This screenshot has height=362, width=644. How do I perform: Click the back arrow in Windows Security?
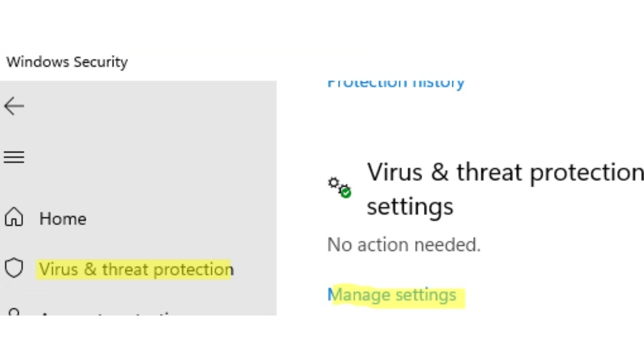pos(14,106)
